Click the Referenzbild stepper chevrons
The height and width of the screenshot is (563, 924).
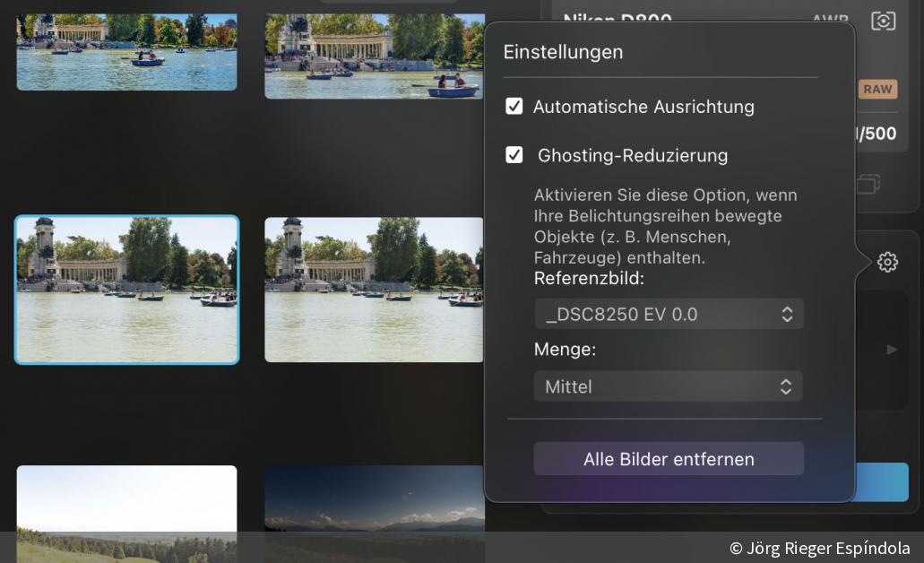(x=786, y=314)
